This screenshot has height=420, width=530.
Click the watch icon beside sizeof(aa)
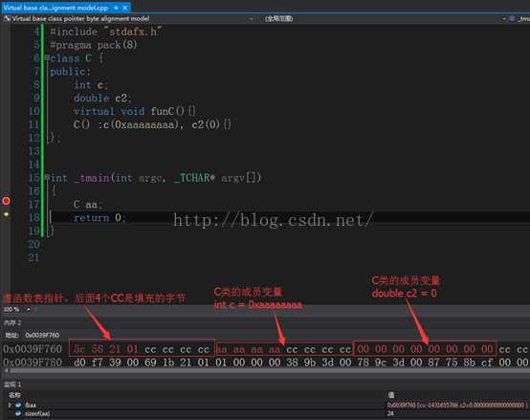tap(18, 413)
